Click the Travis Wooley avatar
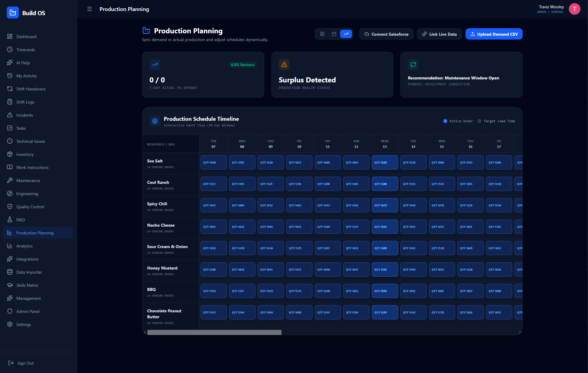The image size is (588, 373). coord(574,9)
